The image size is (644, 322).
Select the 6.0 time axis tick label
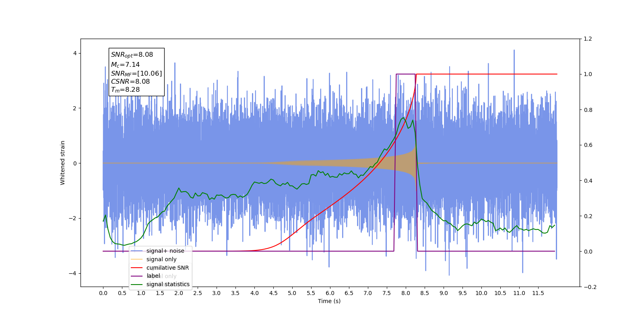pyautogui.click(x=330, y=293)
